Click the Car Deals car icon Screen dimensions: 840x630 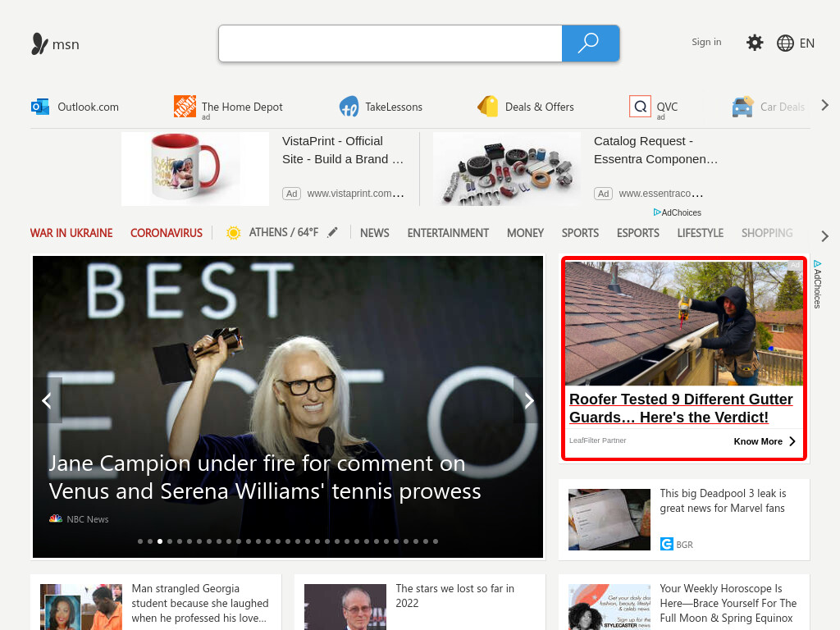click(743, 107)
